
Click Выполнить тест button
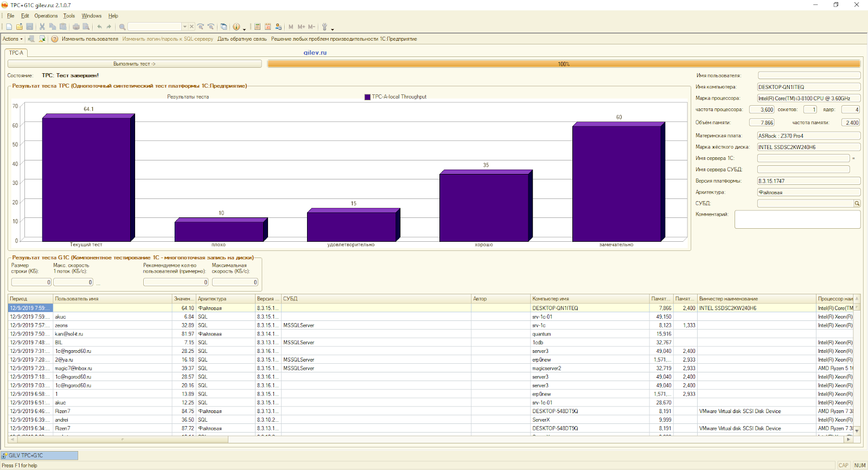pos(134,64)
